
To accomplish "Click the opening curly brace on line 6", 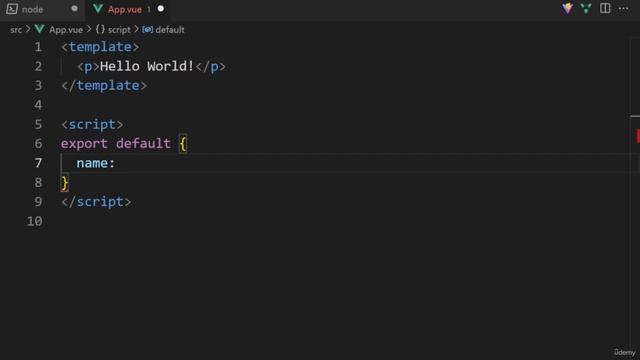I will click(183, 144).
